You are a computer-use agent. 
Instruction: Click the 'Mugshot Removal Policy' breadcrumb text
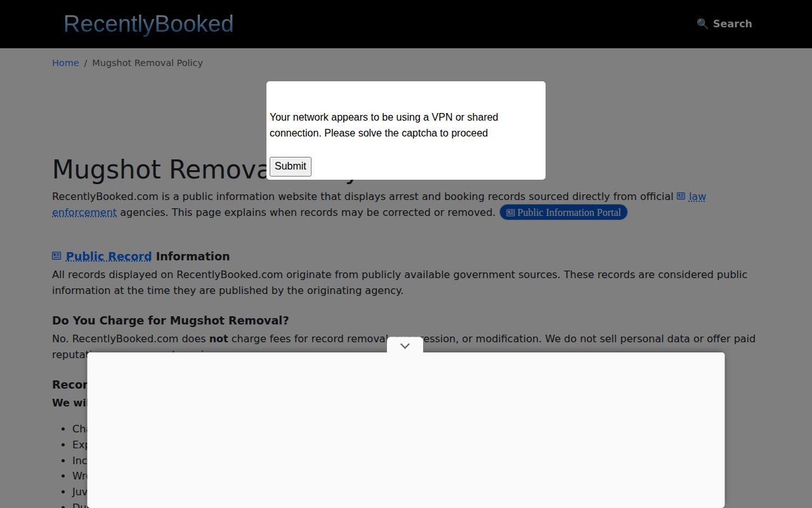coord(147,63)
